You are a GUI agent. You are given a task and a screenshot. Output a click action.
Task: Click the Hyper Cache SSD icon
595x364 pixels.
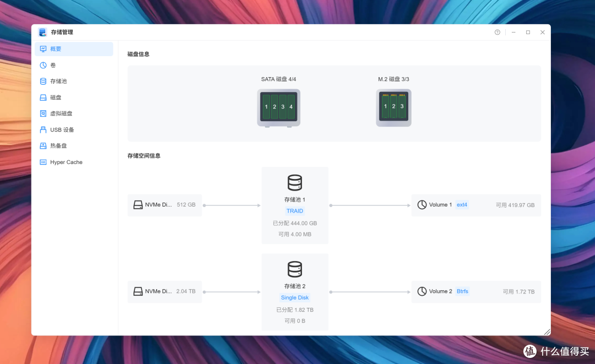click(44, 162)
